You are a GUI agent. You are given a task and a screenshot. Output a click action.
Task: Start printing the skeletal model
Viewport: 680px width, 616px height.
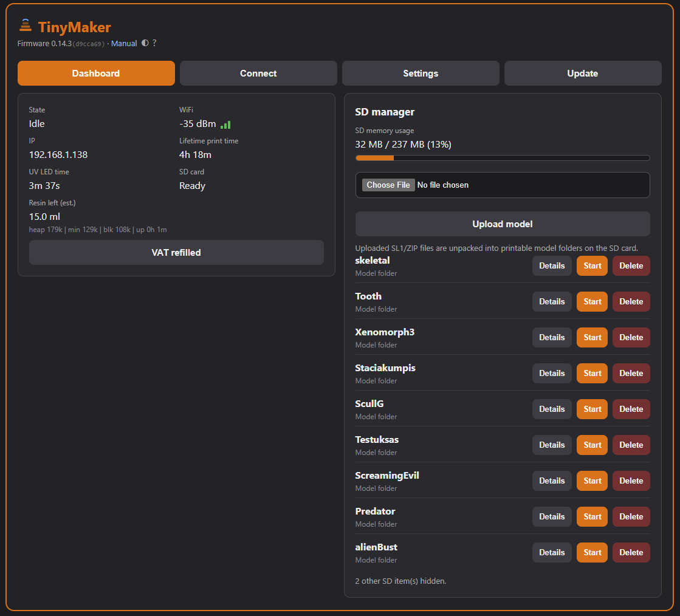(x=592, y=265)
